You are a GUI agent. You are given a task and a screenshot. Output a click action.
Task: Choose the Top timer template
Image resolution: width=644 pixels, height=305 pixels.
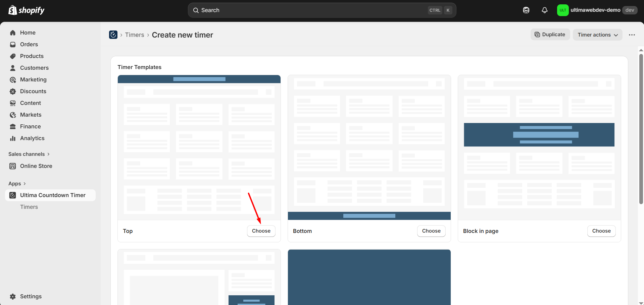click(261, 231)
